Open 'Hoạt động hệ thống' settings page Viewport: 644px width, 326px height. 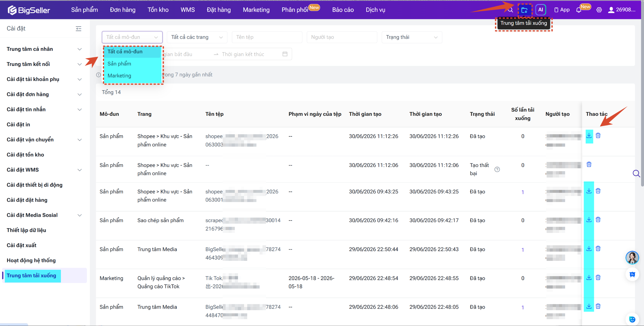(x=31, y=260)
